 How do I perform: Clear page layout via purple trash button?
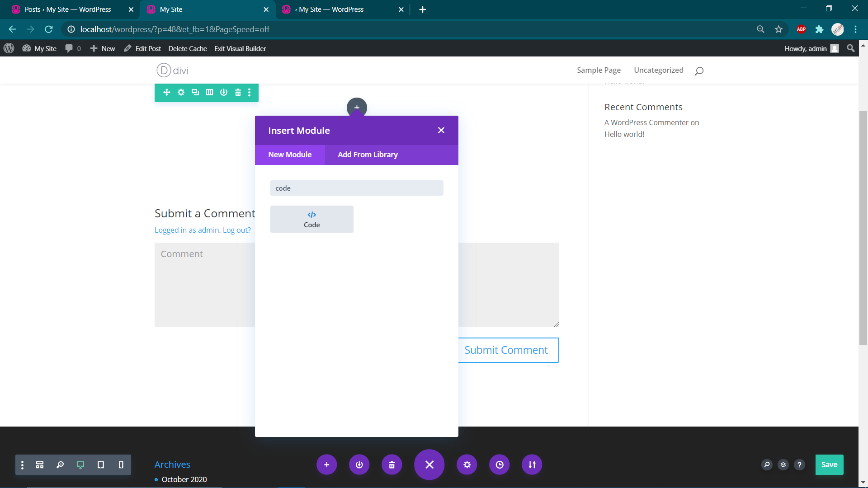coord(392,465)
